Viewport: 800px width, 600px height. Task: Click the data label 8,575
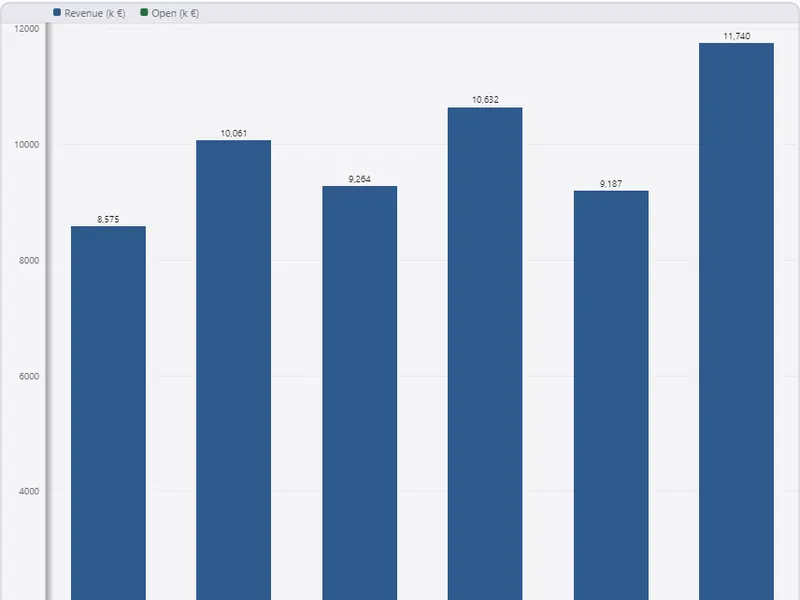[108, 219]
